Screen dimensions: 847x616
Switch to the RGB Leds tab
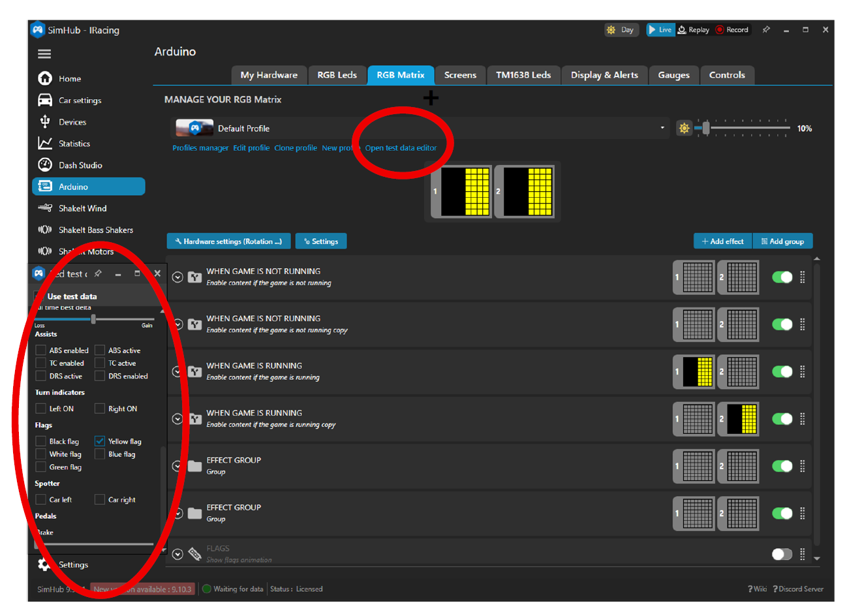click(337, 75)
